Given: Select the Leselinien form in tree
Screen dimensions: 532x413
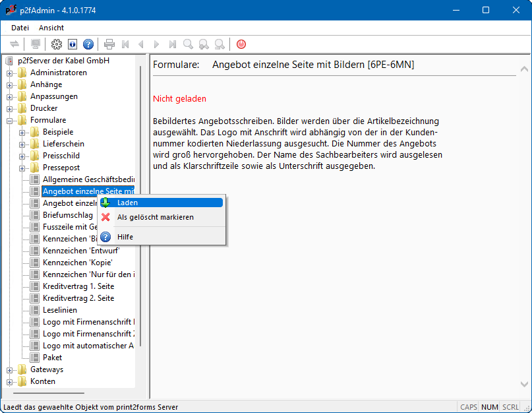Looking at the screenshot, I should pos(60,310).
